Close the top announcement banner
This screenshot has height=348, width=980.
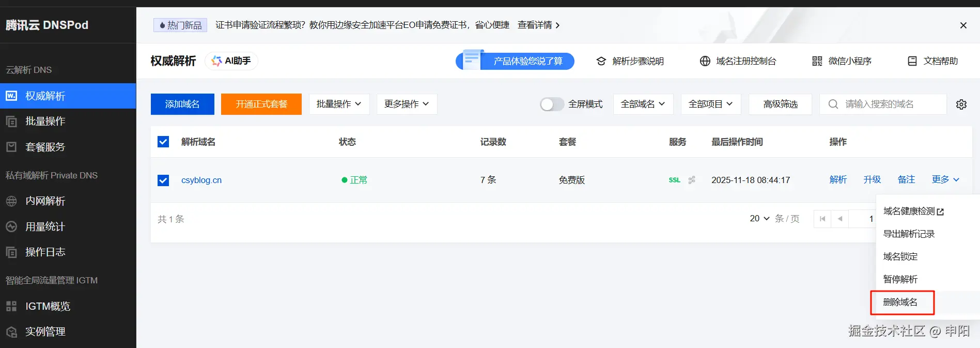pyautogui.click(x=963, y=25)
